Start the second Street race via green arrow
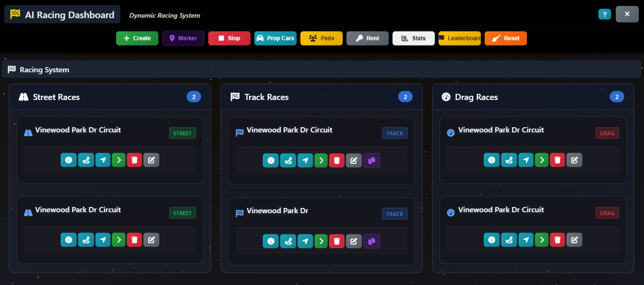The height and width of the screenshot is (285, 644). tap(118, 239)
